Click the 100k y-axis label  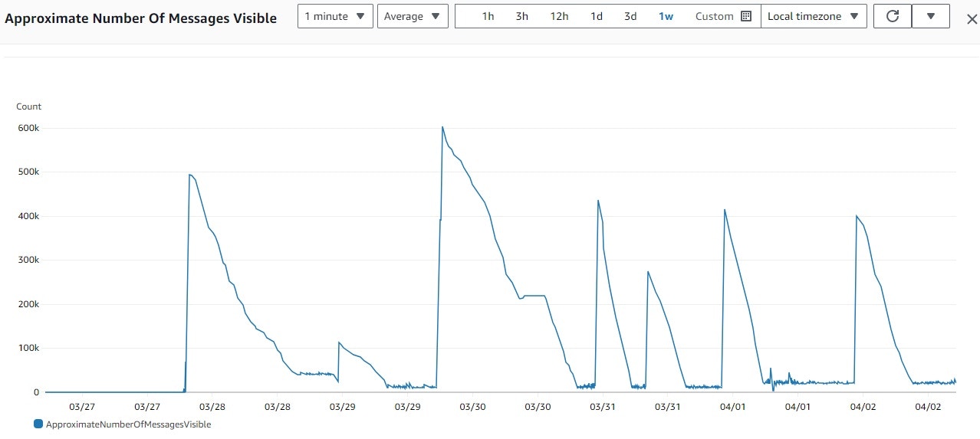(x=28, y=348)
